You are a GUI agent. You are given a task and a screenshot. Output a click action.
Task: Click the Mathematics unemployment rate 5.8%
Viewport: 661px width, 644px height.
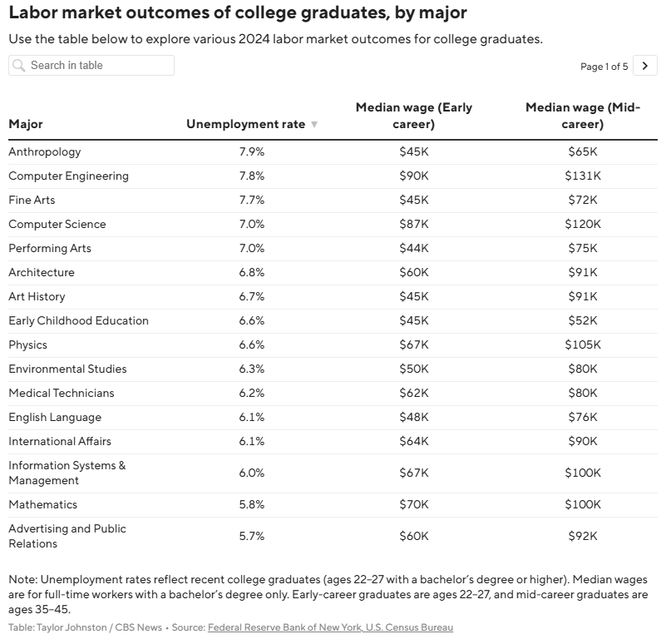(x=252, y=505)
